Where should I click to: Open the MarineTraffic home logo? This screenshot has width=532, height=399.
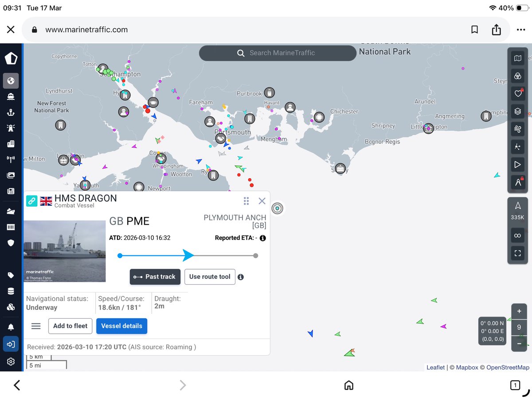(11, 58)
